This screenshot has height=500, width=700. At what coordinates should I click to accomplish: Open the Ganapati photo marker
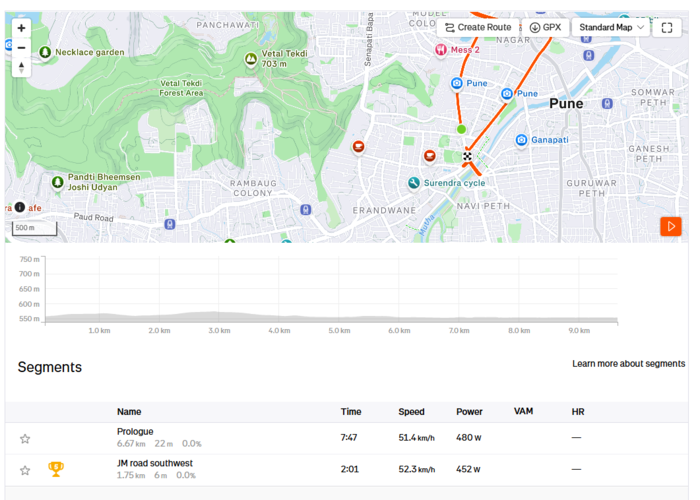click(521, 140)
